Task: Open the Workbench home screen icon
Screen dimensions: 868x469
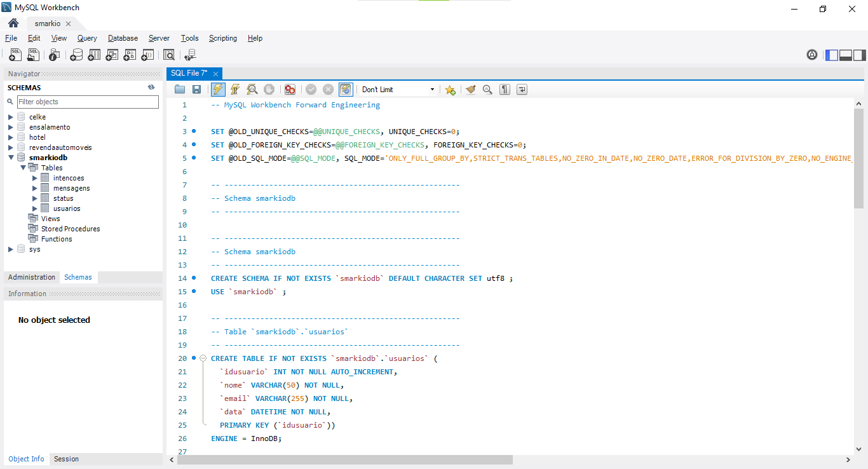Action: point(13,23)
